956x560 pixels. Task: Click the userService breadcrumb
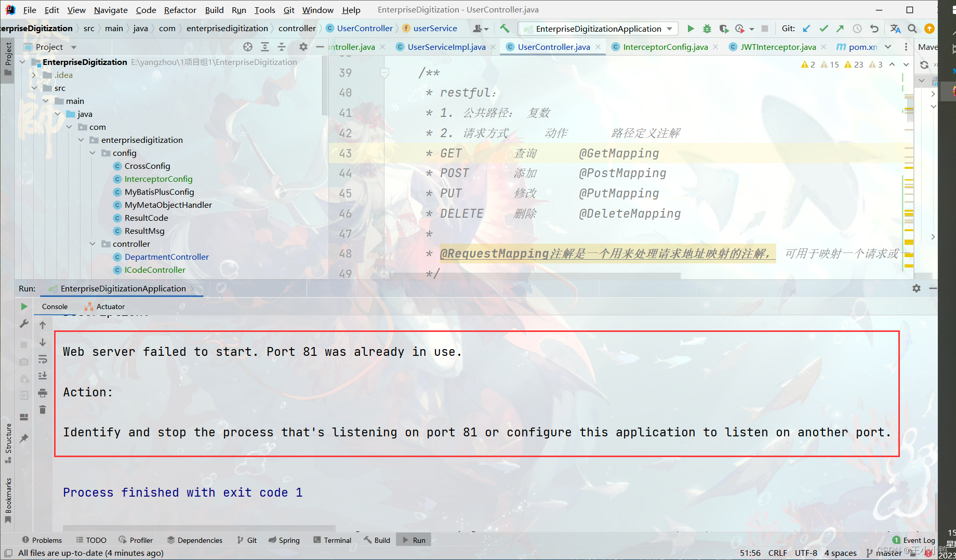coord(435,28)
